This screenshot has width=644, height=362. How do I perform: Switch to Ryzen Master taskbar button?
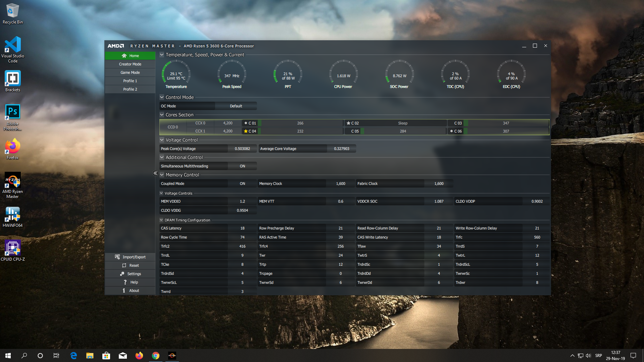tap(172, 356)
